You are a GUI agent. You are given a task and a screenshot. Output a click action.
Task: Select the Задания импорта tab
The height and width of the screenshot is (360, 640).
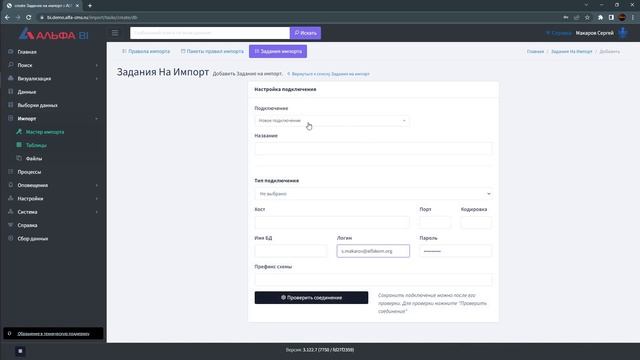point(278,51)
